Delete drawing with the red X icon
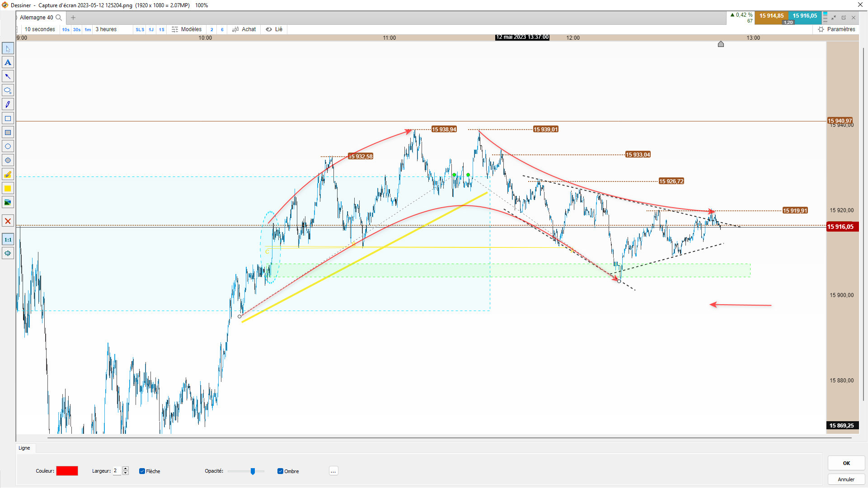Viewport: 868px width, 488px height. pos(8,221)
